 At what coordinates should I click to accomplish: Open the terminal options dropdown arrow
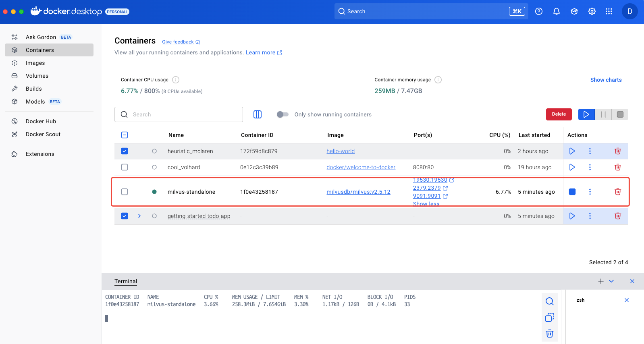pyautogui.click(x=611, y=281)
